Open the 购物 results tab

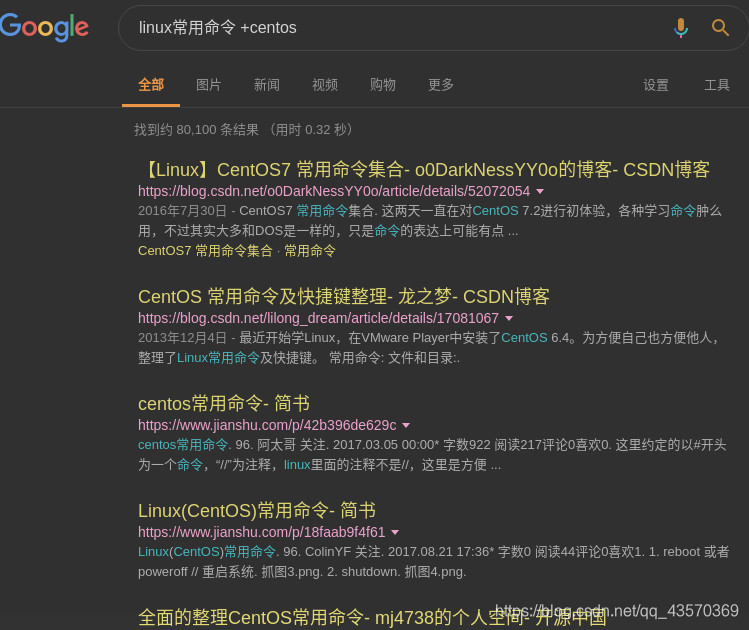[x=383, y=85]
